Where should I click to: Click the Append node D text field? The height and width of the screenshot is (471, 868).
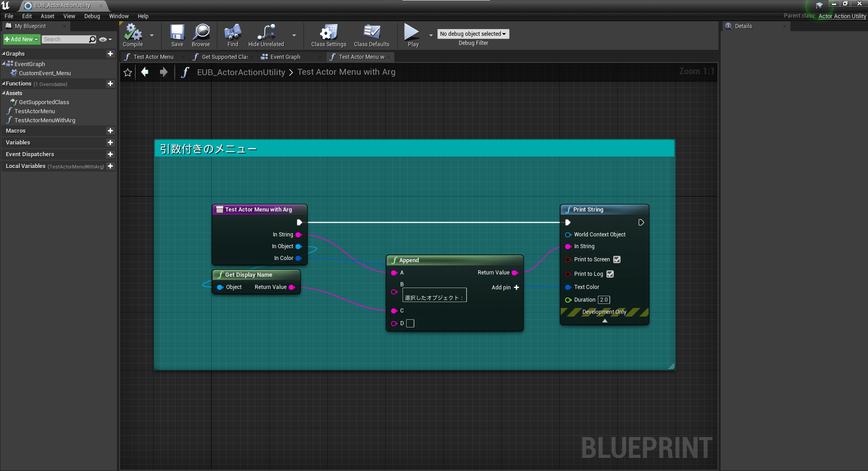pyautogui.click(x=410, y=323)
